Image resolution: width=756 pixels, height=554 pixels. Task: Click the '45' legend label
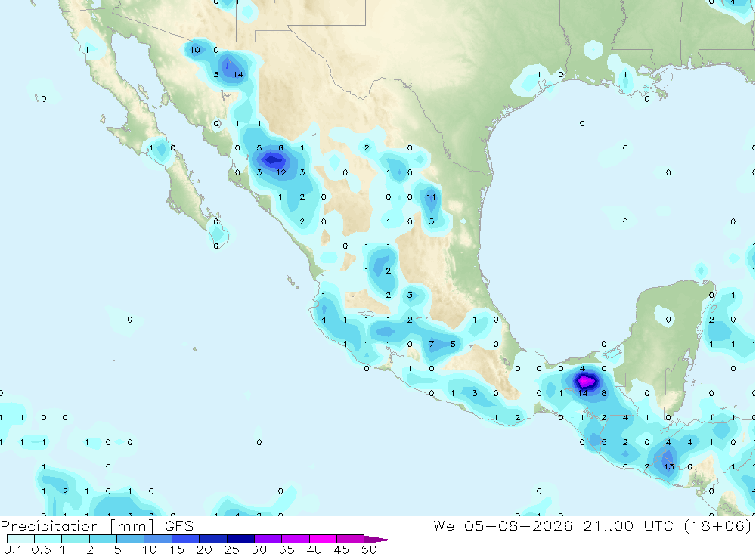click(x=342, y=549)
